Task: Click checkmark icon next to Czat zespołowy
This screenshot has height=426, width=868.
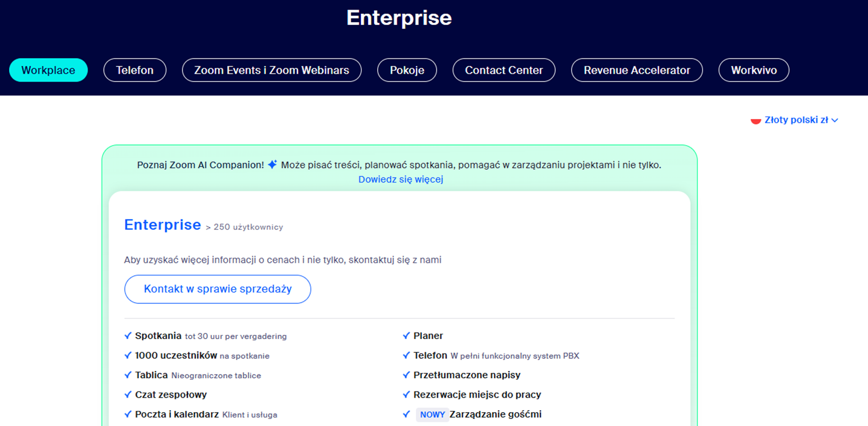Action: click(128, 395)
